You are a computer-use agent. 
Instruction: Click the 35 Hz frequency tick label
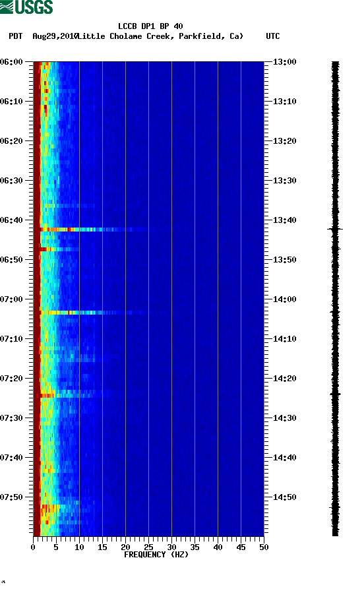tap(195, 547)
